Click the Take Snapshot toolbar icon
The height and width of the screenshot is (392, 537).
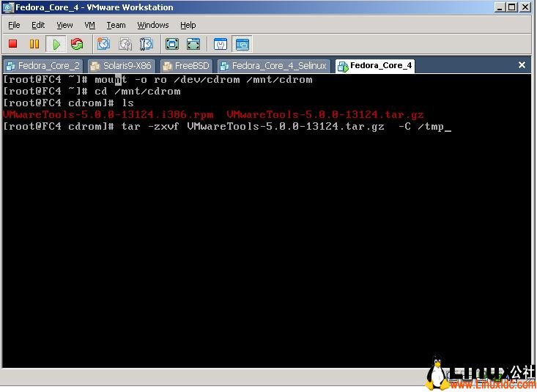tap(103, 44)
